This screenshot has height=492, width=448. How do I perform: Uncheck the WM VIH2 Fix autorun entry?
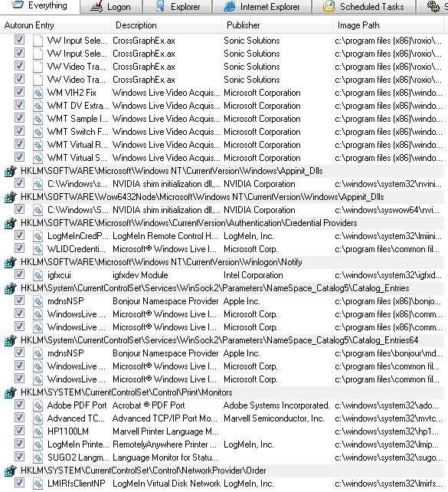click(x=19, y=92)
